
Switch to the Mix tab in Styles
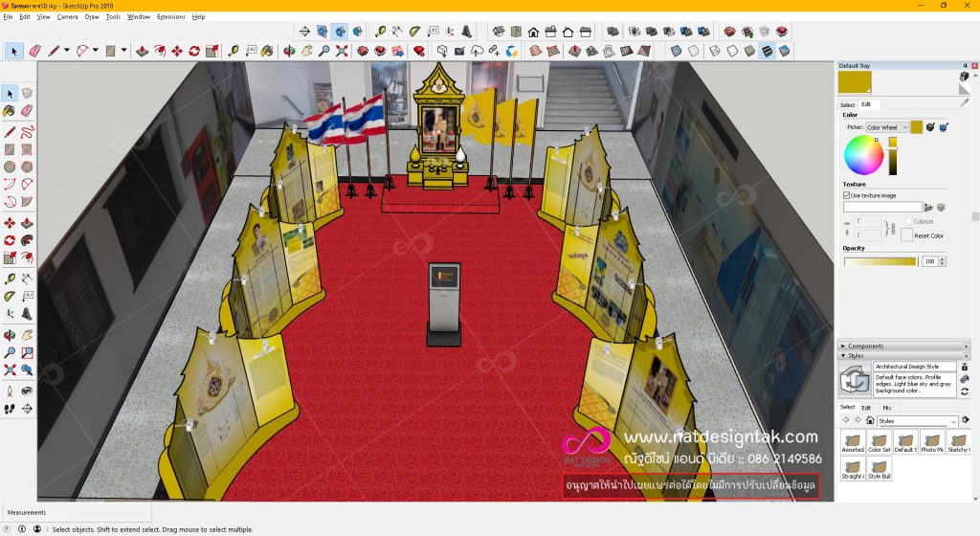coord(886,408)
